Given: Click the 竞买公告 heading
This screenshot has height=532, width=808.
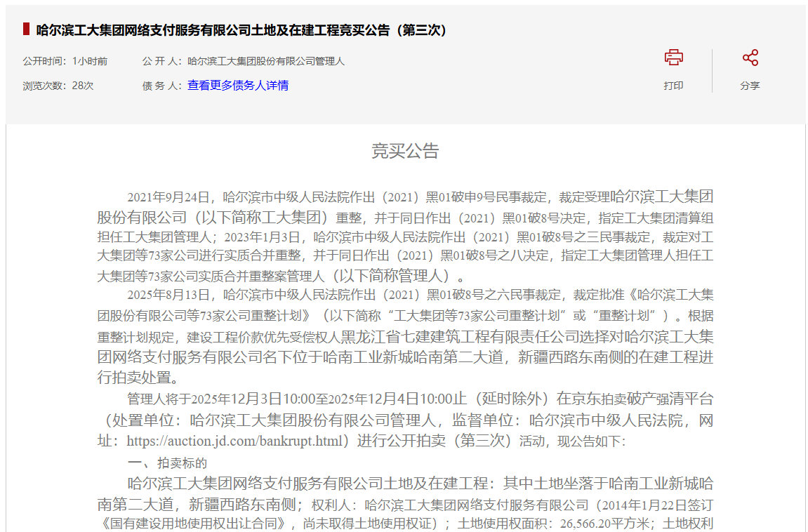Looking at the screenshot, I should pos(405,151).
